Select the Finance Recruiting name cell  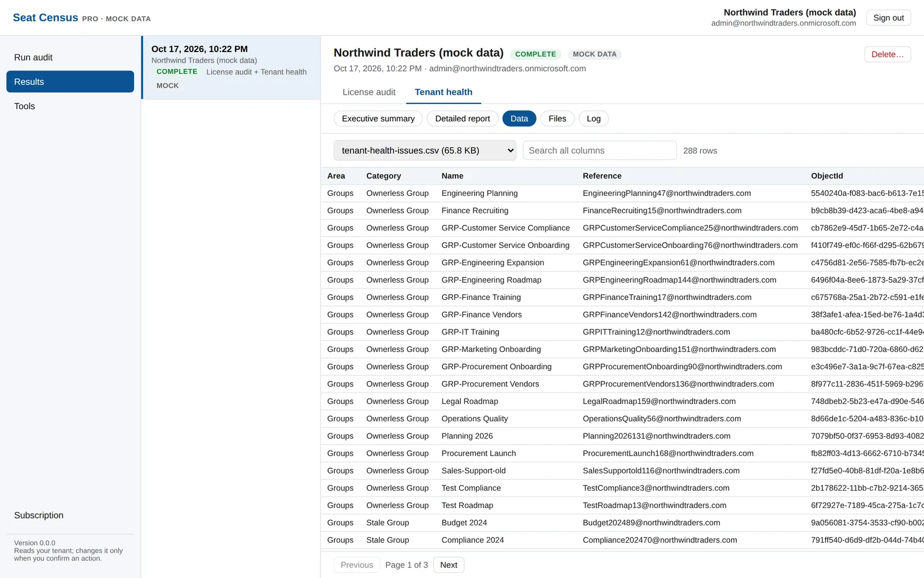(x=475, y=210)
